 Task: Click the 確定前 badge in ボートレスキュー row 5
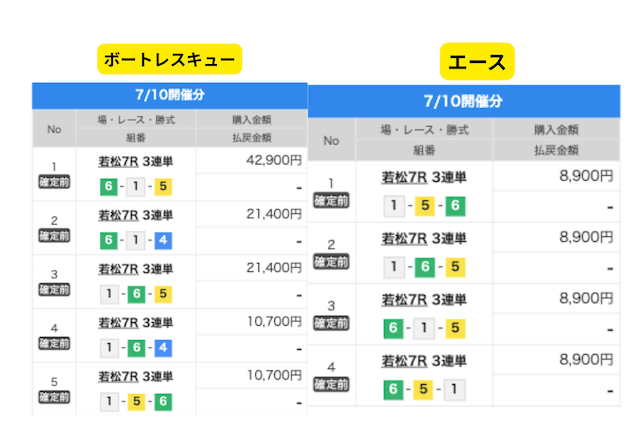tap(52, 395)
